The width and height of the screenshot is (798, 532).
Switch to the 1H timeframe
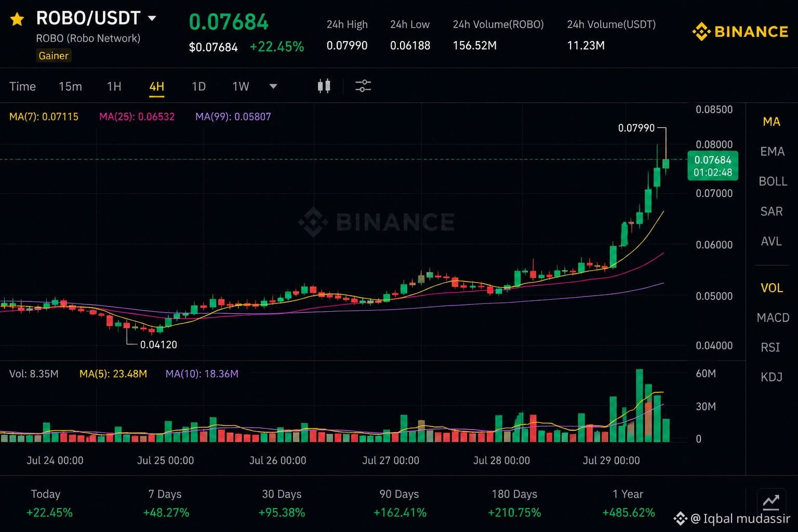click(114, 86)
